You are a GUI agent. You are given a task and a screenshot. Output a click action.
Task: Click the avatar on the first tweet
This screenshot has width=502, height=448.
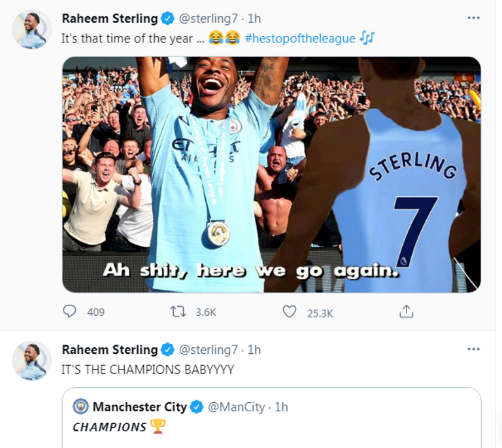[x=31, y=29]
